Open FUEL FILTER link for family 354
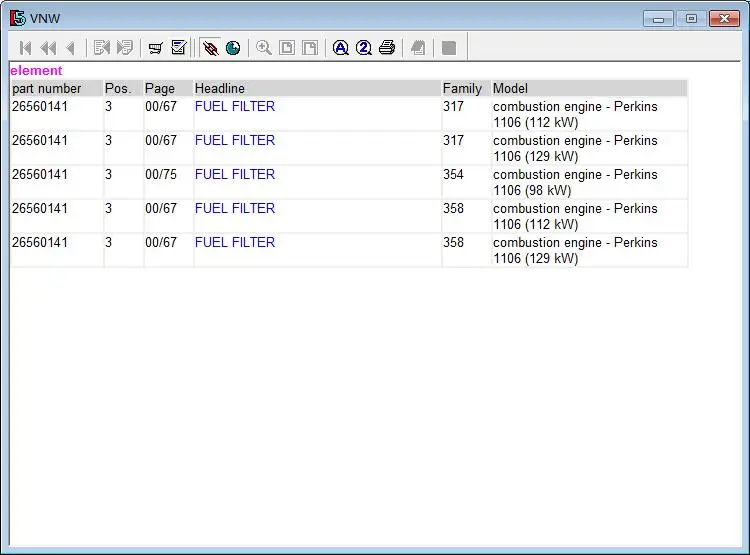750x555 pixels. 235,174
